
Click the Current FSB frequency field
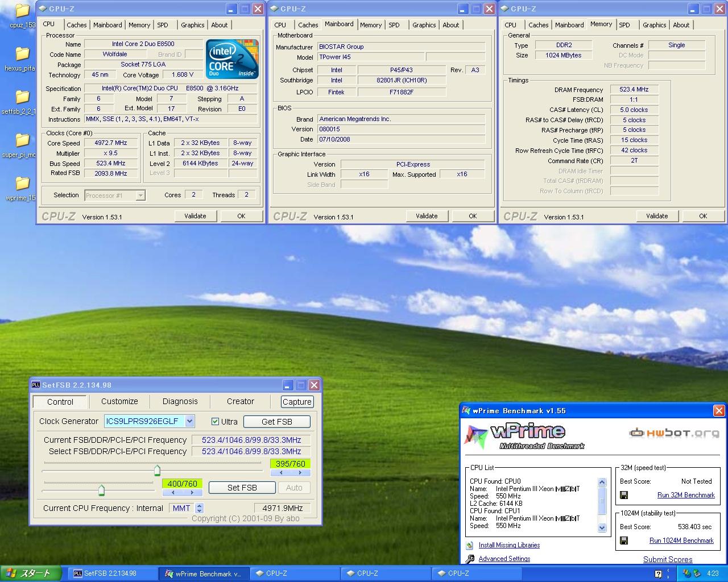(x=251, y=440)
